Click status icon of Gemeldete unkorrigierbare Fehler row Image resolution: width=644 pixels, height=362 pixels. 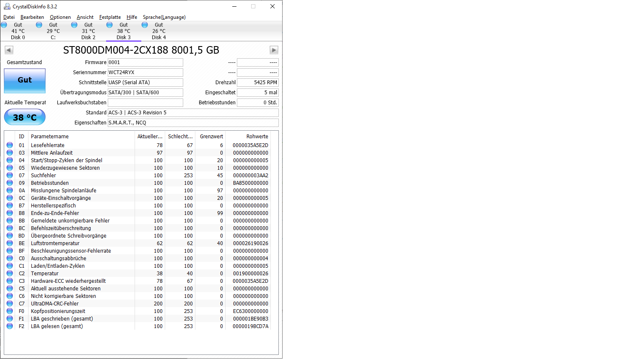tap(10, 220)
